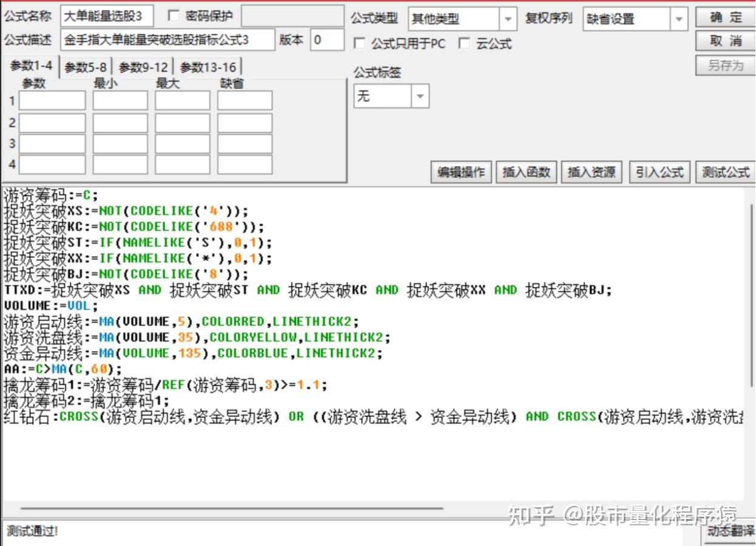Tick the 云公式 checkbox
The width and height of the screenshot is (756, 546).
(464, 44)
